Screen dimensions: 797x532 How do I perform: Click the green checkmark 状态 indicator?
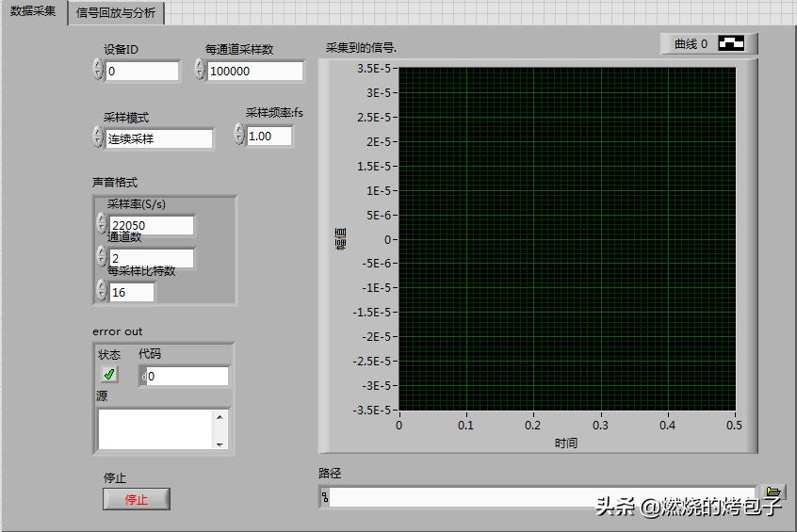108,375
